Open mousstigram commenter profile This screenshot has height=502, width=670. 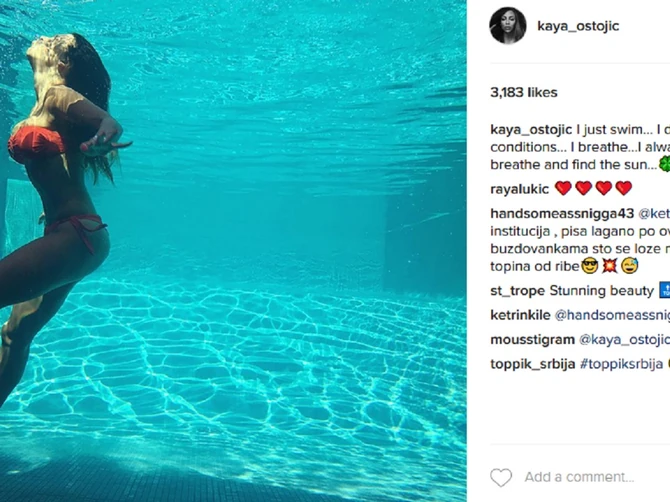coord(532,340)
